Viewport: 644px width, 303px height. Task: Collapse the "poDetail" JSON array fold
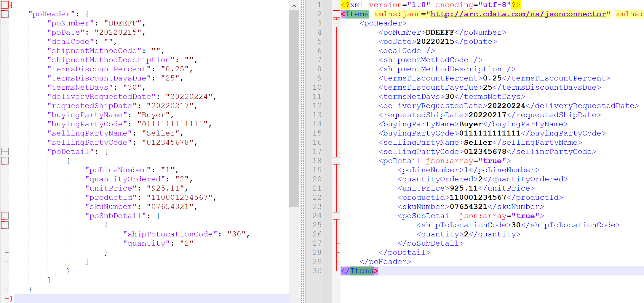click(5, 152)
